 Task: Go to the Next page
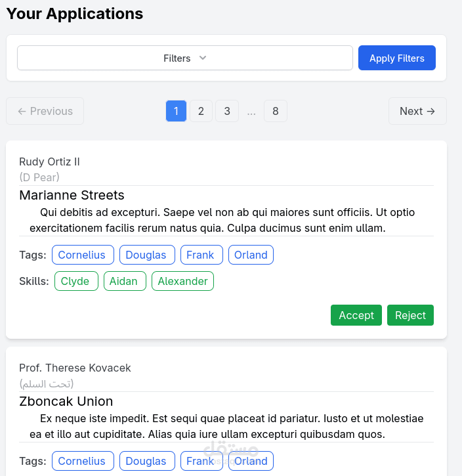[417, 111]
